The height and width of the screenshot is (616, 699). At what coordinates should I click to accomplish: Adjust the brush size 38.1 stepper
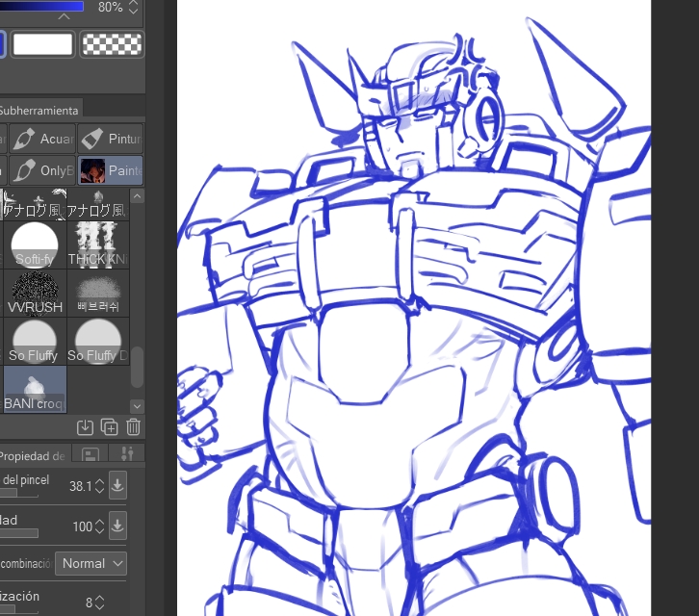point(98,486)
